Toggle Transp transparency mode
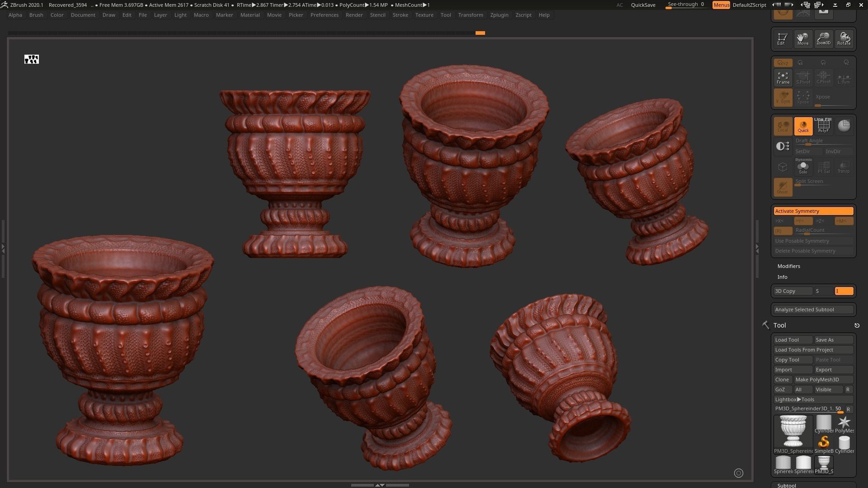Image resolution: width=868 pixels, height=488 pixels. click(x=844, y=167)
